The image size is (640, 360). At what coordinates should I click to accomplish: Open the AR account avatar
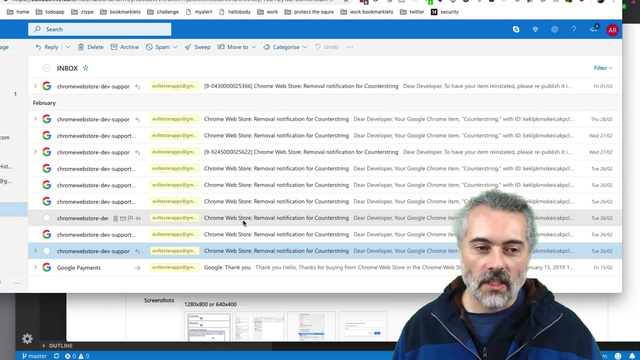click(x=612, y=30)
